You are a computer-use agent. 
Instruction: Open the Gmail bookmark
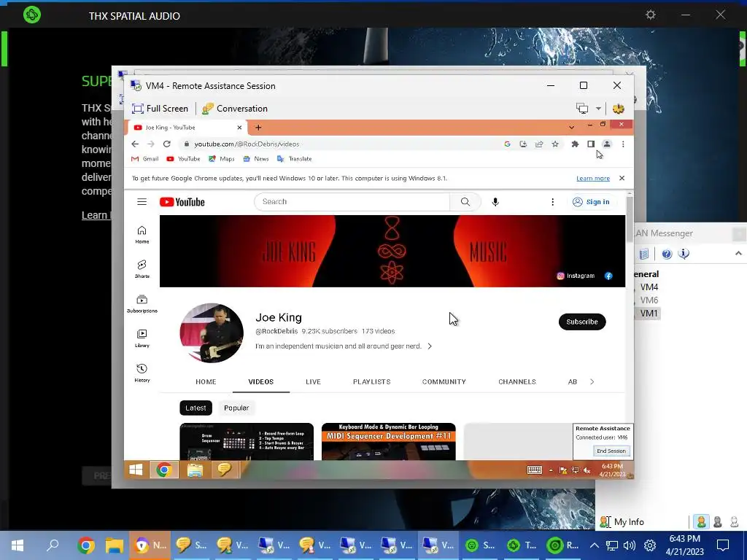[x=145, y=158]
